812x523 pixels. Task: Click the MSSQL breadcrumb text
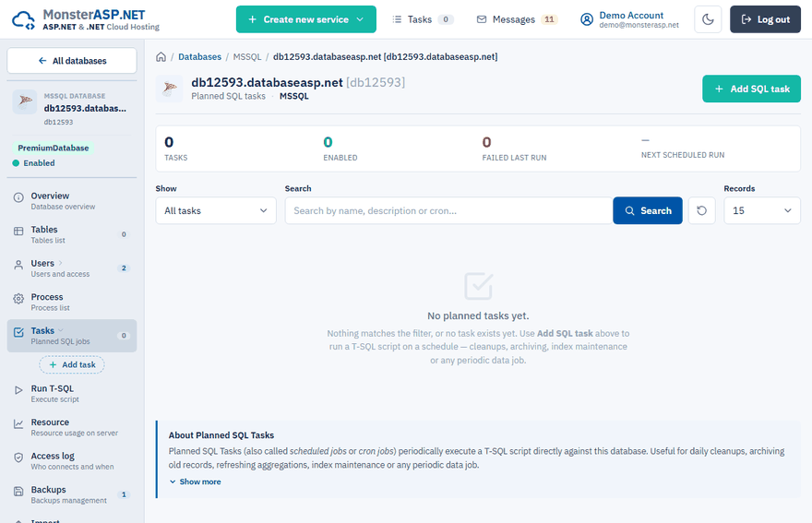pyautogui.click(x=247, y=57)
